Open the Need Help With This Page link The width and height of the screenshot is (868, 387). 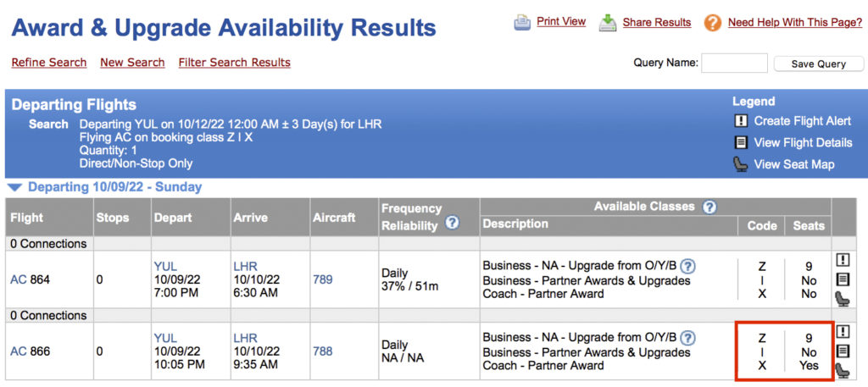click(794, 23)
